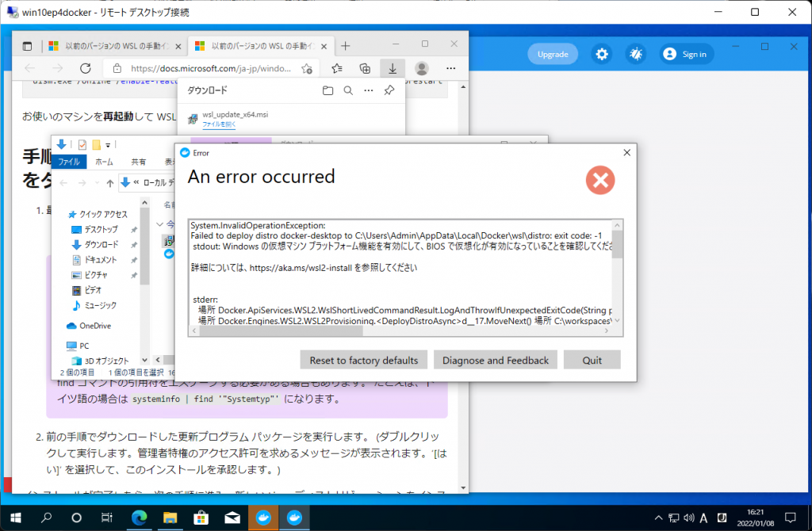Select ピクチャ in Explorer sidebar

(x=90, y=275)
